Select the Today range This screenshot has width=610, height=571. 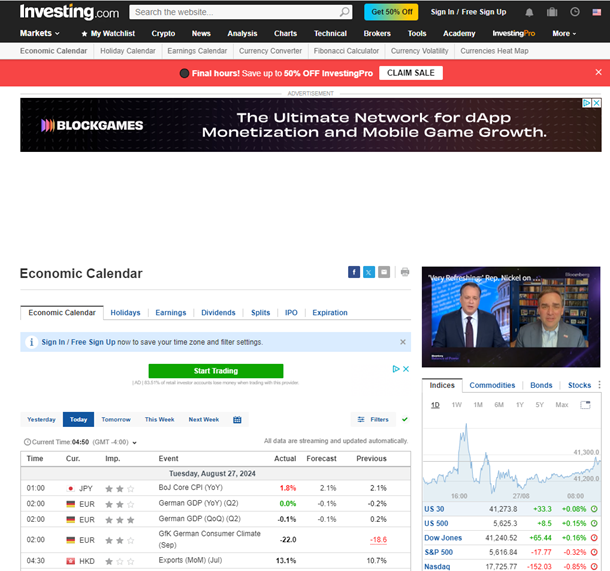[78, 419]
